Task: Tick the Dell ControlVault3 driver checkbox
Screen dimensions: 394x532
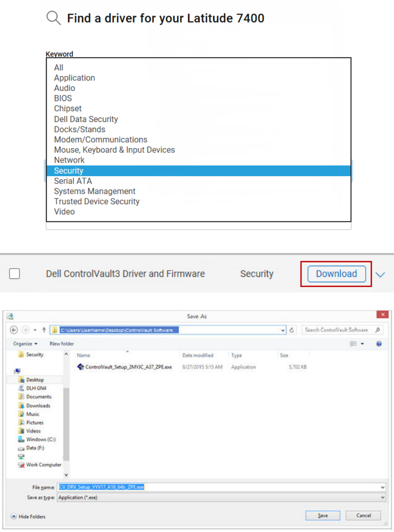Action: [x=14, y=274]
